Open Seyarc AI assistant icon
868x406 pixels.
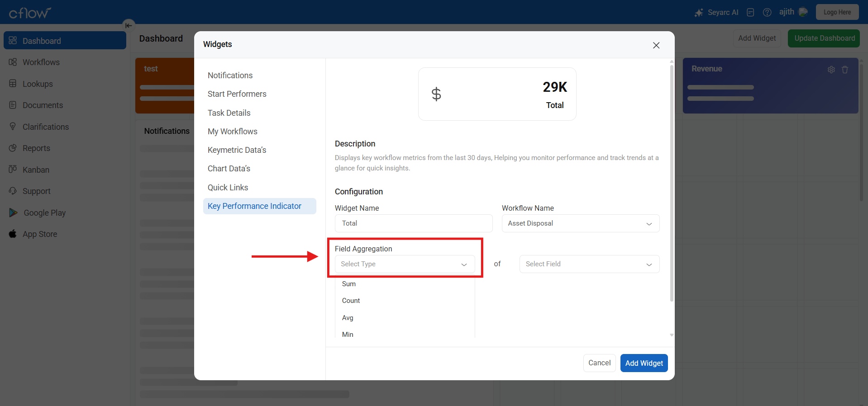[699, 13]
